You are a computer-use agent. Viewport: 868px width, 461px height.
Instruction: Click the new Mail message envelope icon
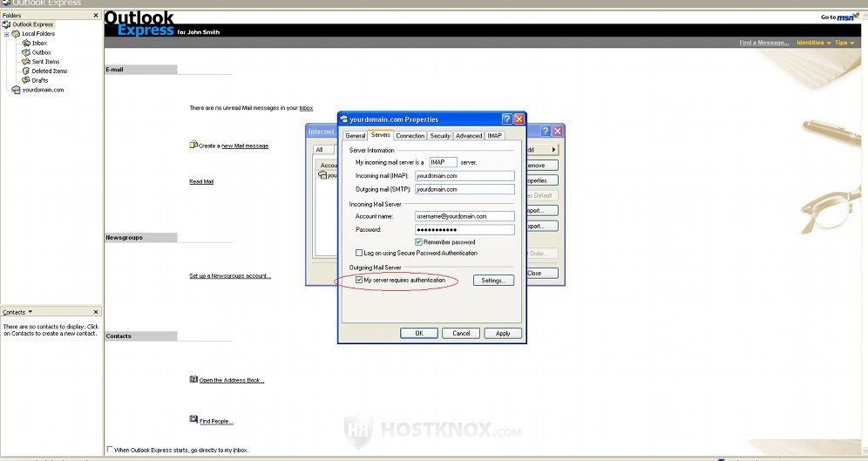(x=193, y=145)
